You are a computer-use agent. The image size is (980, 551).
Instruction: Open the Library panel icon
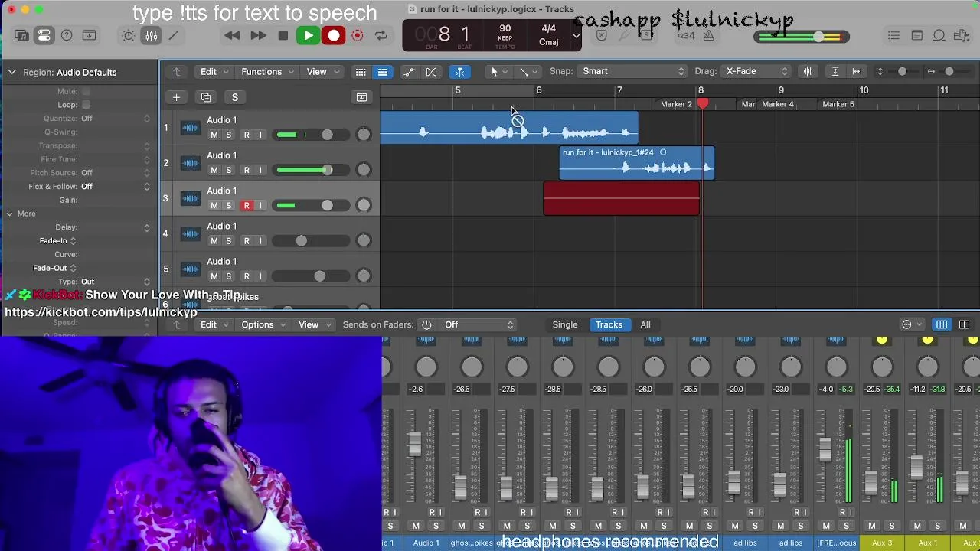click(21, 35)
